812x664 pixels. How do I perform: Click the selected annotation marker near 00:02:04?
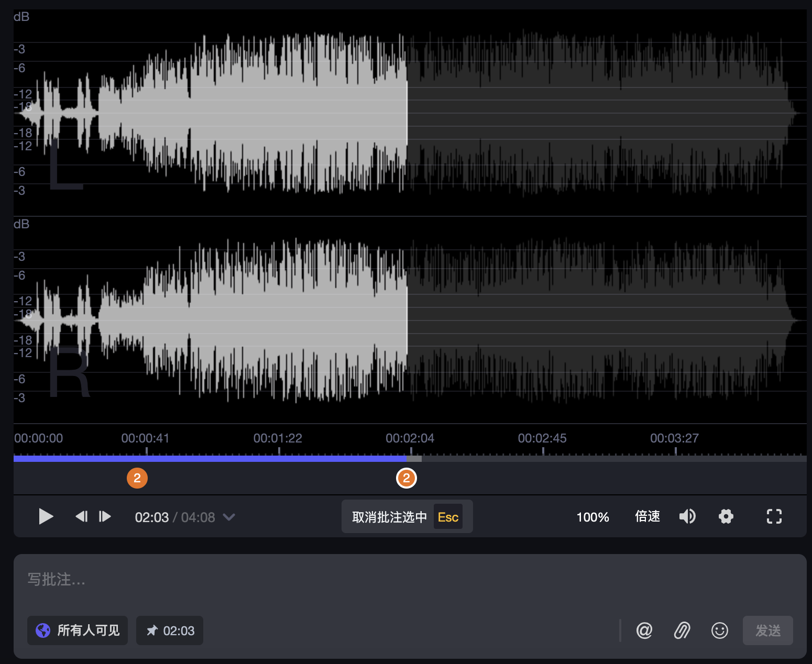tap(407, 478)
